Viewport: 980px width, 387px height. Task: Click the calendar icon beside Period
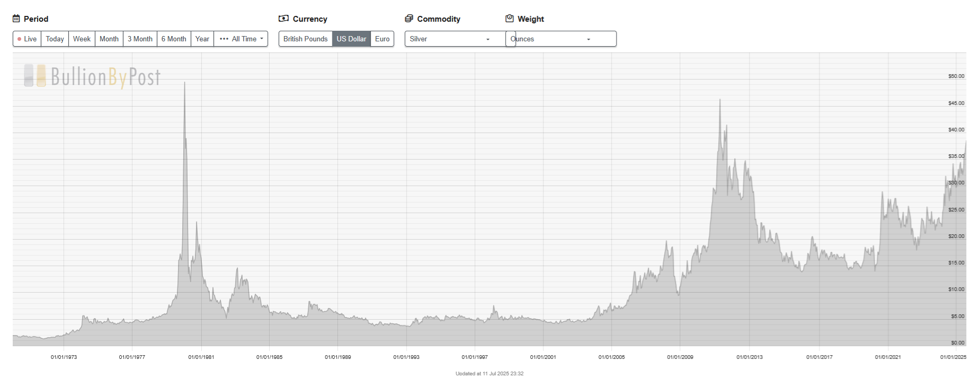tap(16, 19)
